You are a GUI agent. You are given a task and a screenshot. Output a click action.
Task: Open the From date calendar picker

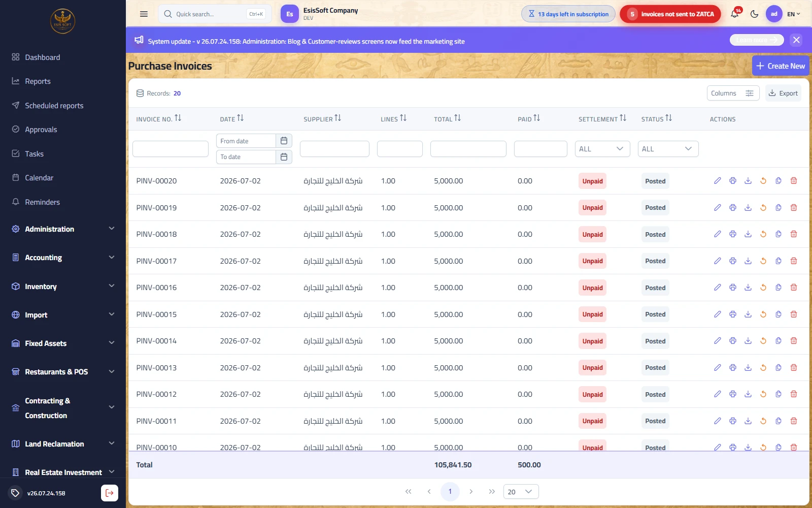(x=284, y=141)
